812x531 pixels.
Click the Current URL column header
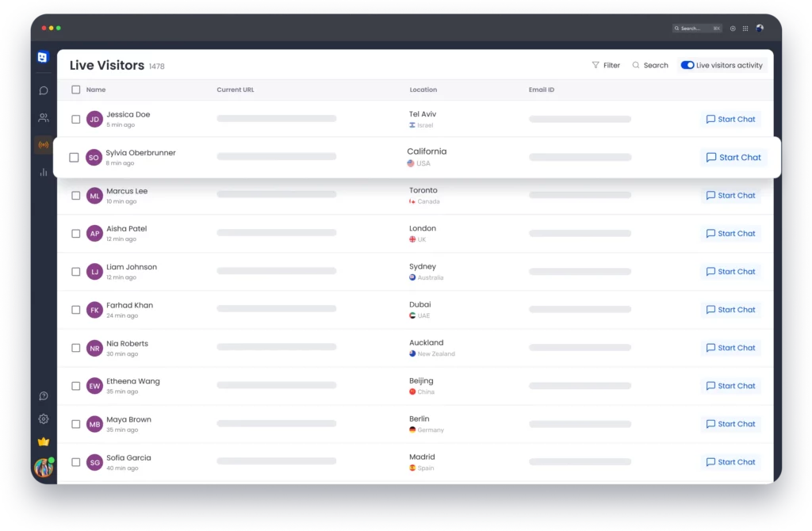236,90
